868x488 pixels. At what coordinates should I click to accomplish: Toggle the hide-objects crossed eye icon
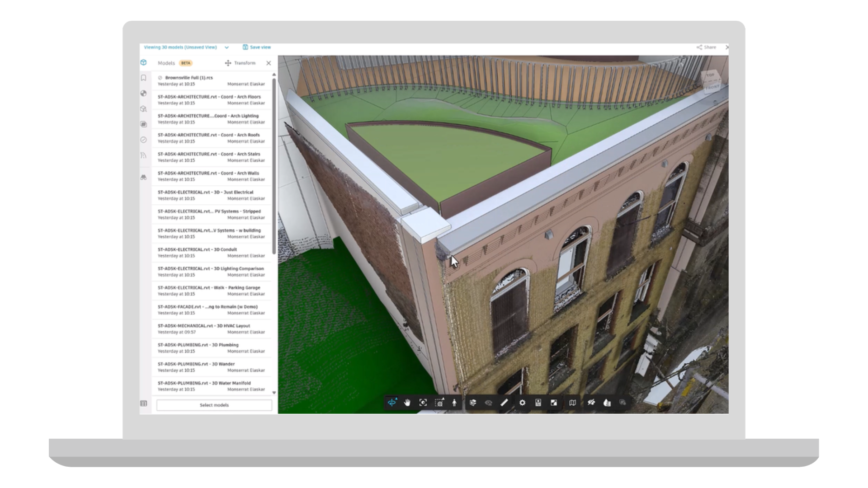pyautogui.click(x=591, y=403)
